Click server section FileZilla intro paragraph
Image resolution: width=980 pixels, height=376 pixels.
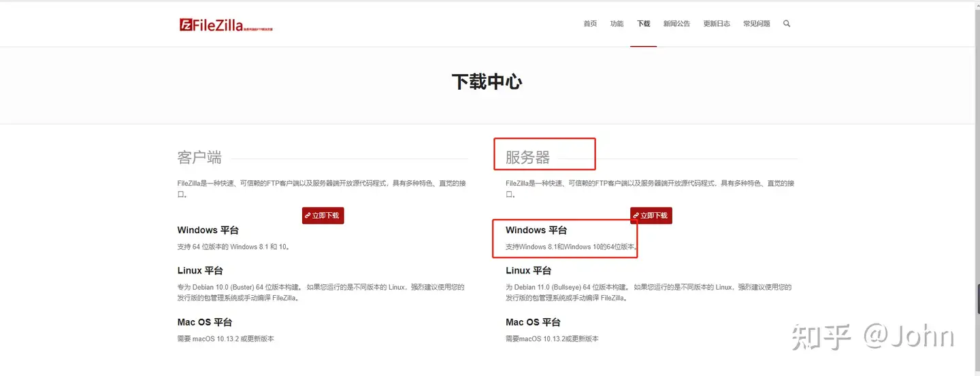650,189
